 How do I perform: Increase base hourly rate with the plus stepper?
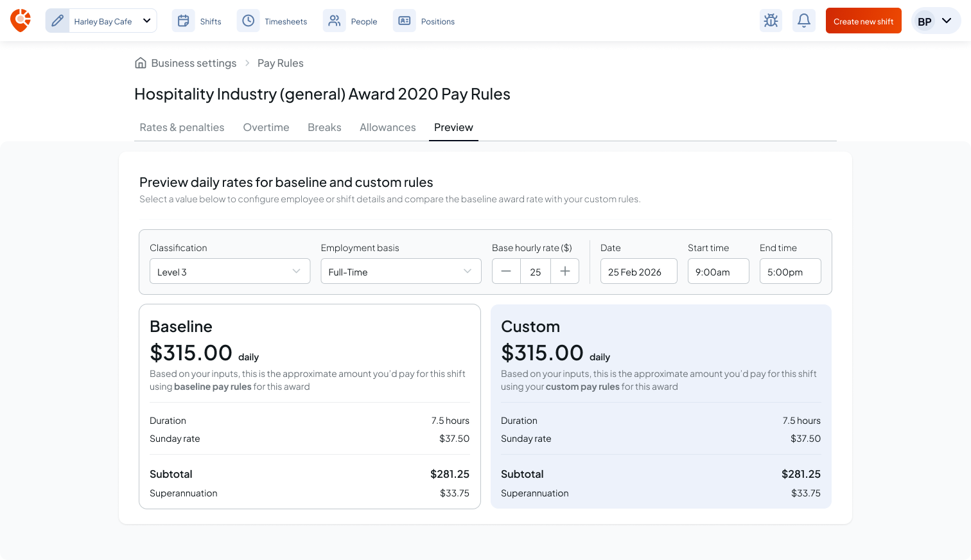(x=564, y=271)
